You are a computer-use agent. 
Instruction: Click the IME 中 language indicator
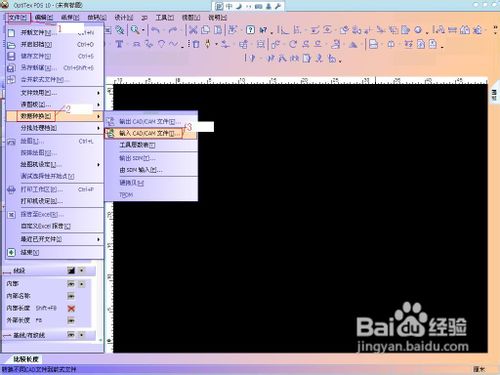point(229,6)
